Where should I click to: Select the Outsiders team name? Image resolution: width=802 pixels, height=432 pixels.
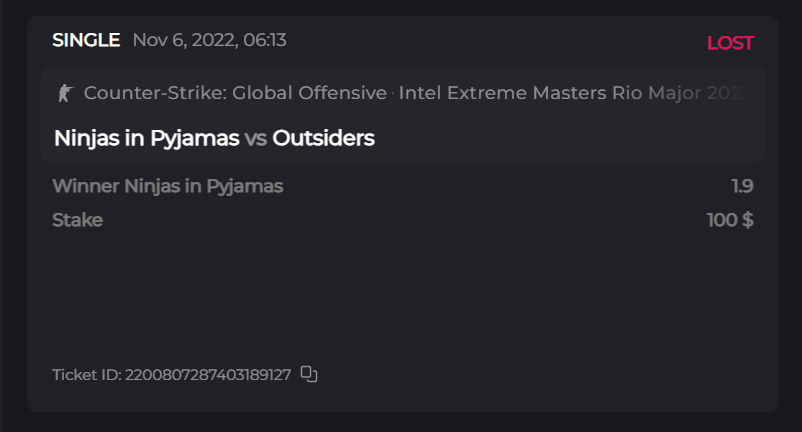pos(323,138)
